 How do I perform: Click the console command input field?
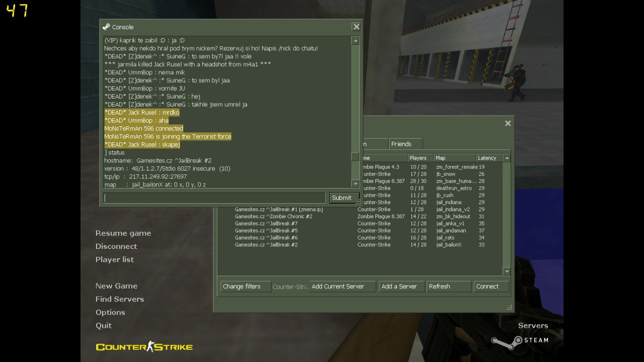[x=214, y=198]
